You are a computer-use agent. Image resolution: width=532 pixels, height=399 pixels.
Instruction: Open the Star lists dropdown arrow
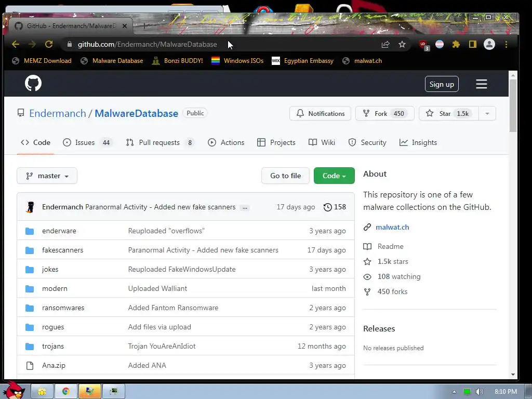[x=487, y=114]
